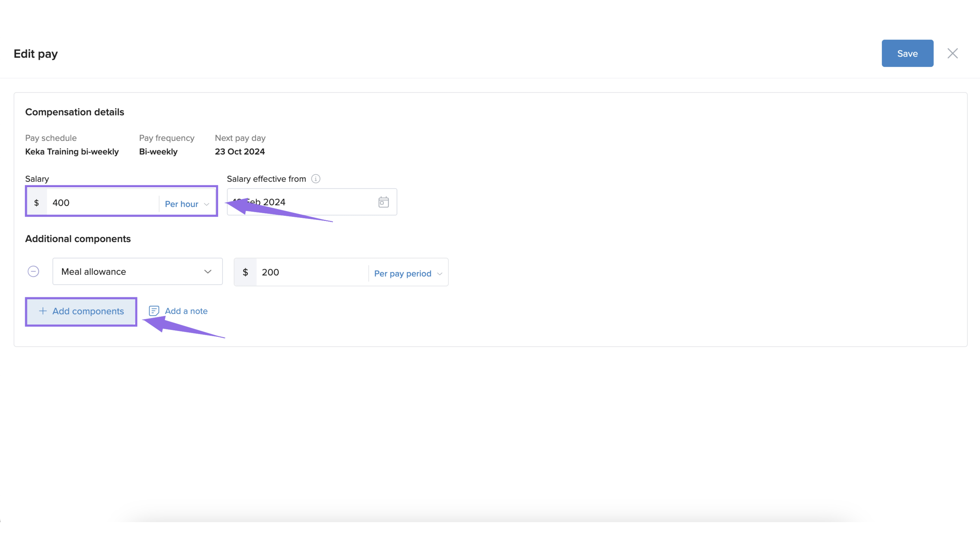Click the Per hour dropdown chevron
Screen dimensions: 980x551
207,204
